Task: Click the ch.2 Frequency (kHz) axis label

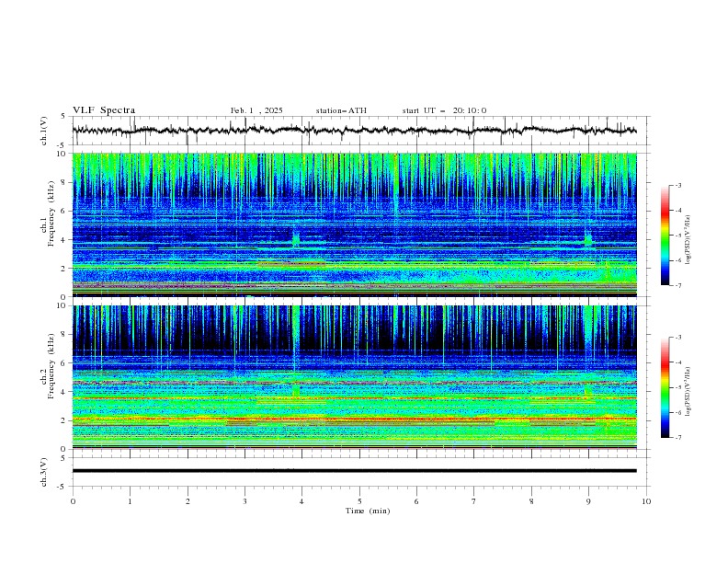Action: pos(48,366)
